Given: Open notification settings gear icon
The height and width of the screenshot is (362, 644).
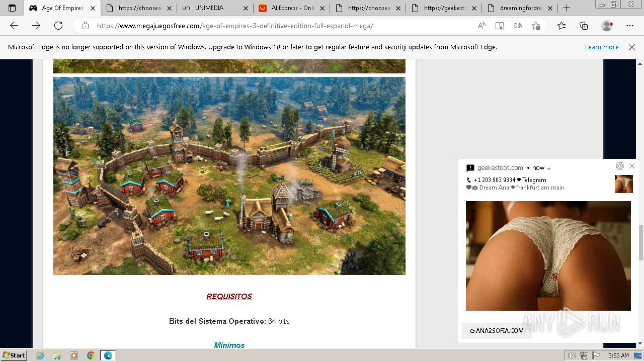Looking at the screenshot, I should coord(620,166).
